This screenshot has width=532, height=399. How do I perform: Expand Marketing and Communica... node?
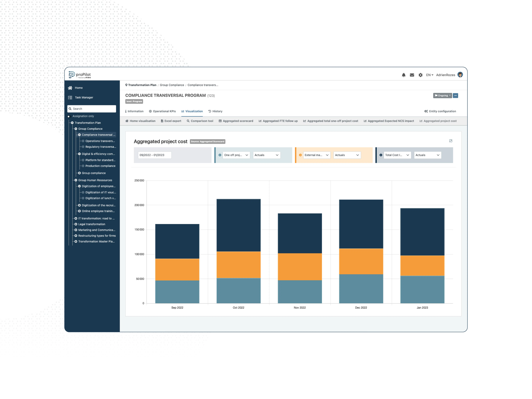(76, 230)
